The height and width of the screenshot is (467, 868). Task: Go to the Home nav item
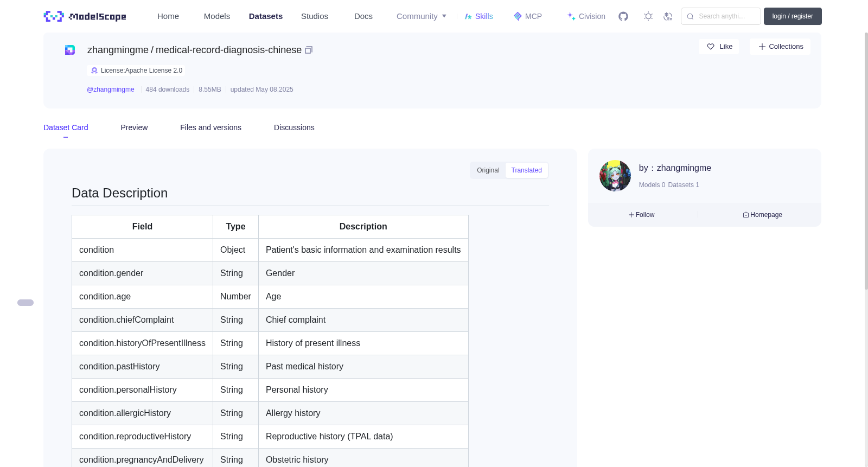[x=168, y=16]
